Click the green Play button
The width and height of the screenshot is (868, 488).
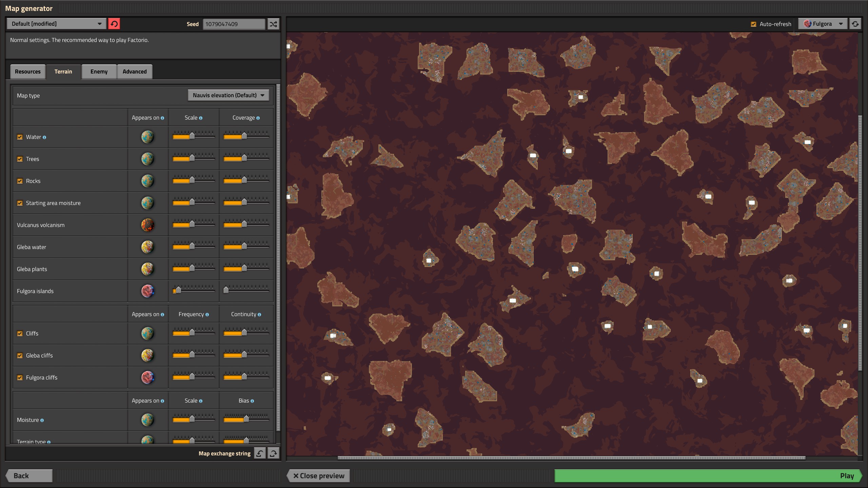[708, 475]
